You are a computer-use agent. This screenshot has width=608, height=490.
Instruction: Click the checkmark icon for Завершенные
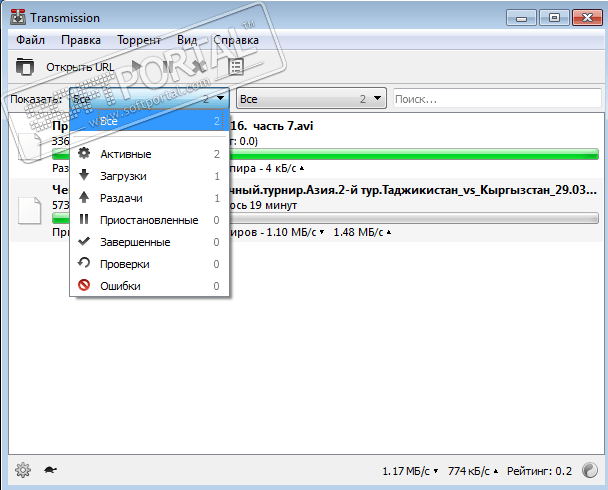[84, 241]
